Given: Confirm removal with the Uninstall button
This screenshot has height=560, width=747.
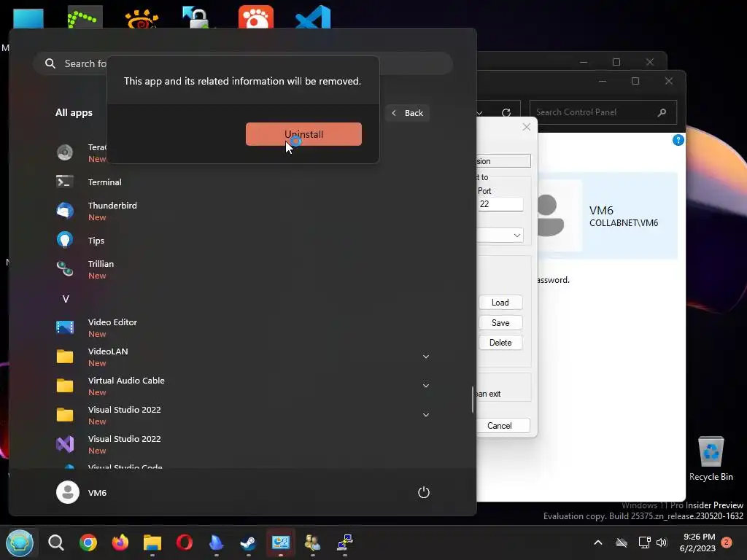Looking at the screenshot, I should click(303, 134).
